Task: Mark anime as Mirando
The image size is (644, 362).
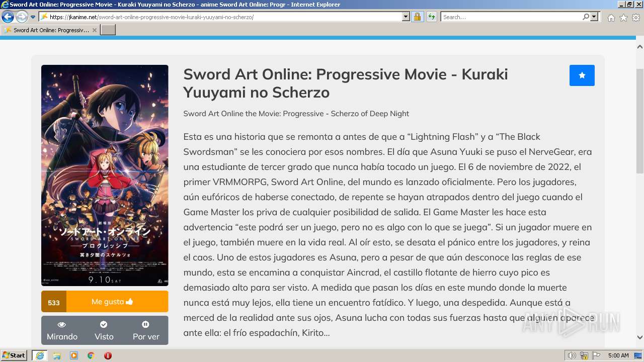Action: 62,331
